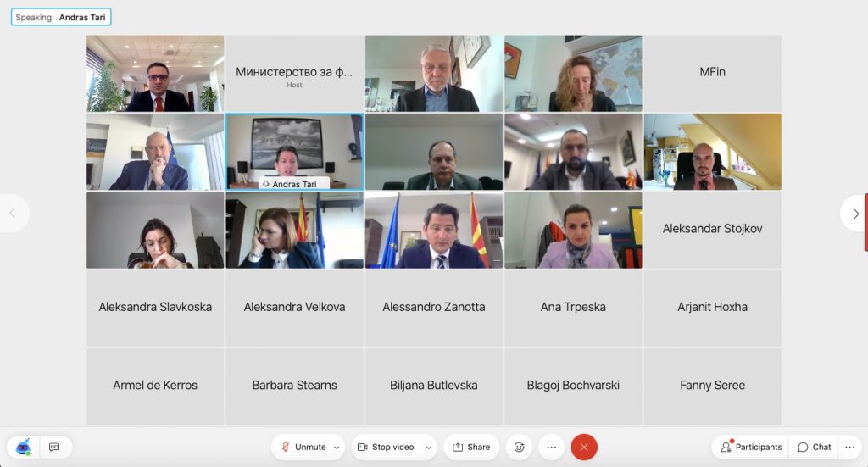Select the Andras Tari video tile
The image size is (868, 467).
[x=294, y=152]
